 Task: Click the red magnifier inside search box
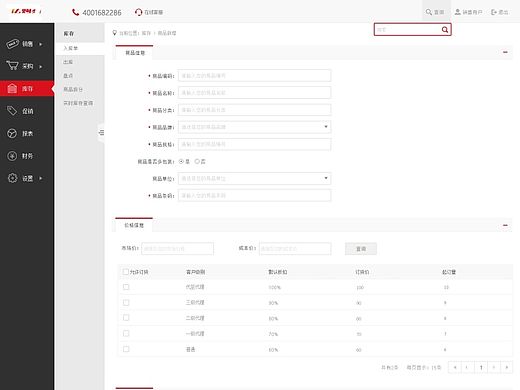[445, 30]
